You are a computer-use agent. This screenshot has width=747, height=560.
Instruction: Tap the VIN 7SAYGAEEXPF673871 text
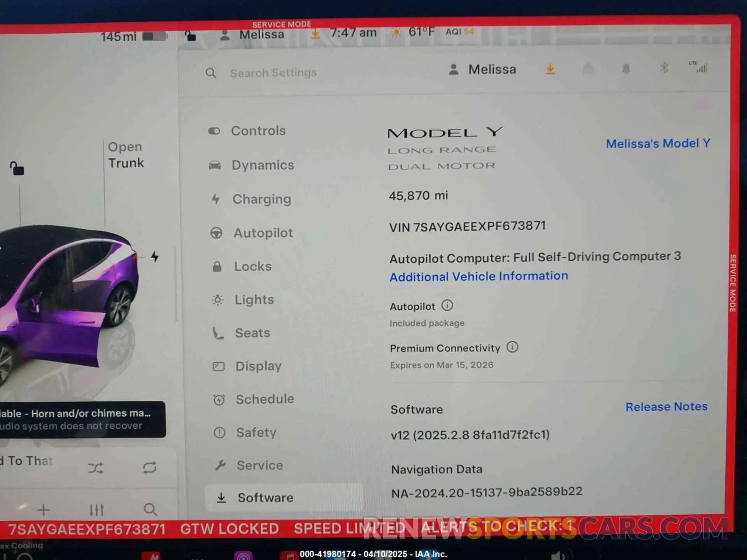pyautogui.click(x=467, y=226)
